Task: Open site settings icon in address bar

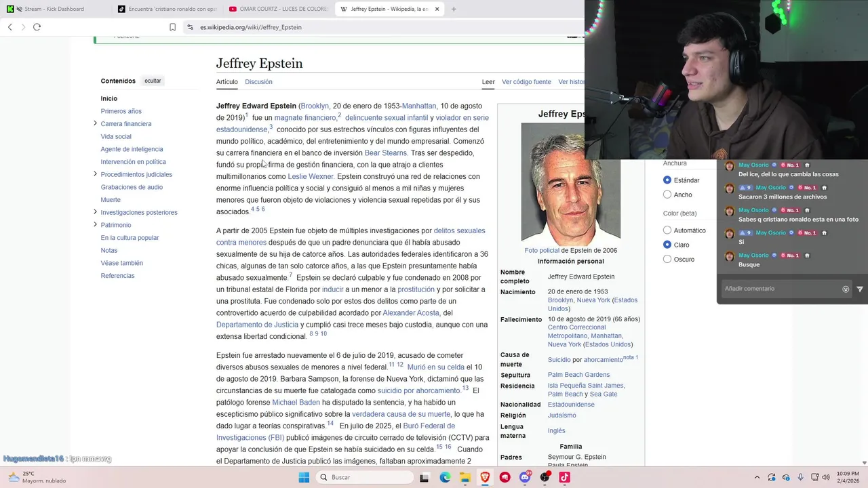Action: click(191, 27)
